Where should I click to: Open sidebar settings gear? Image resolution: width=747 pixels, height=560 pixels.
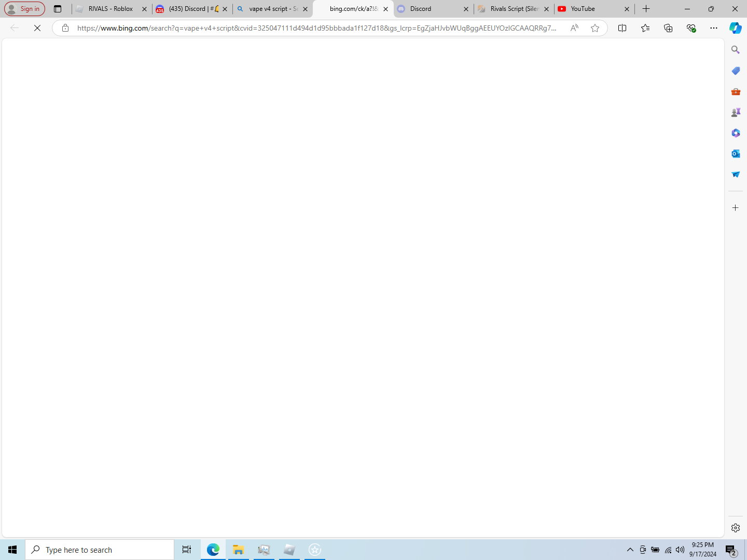point(736,528)
